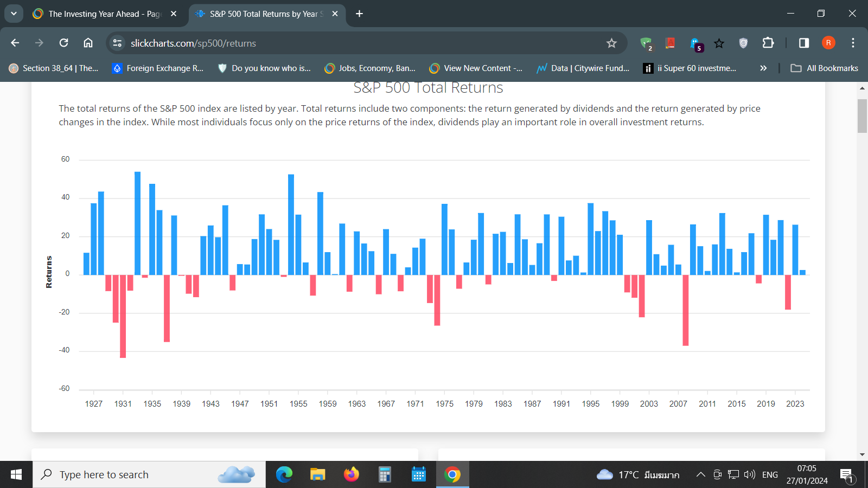Switch the ENG input language
This screenshot has height=488, width=868.
click(770, 475)
